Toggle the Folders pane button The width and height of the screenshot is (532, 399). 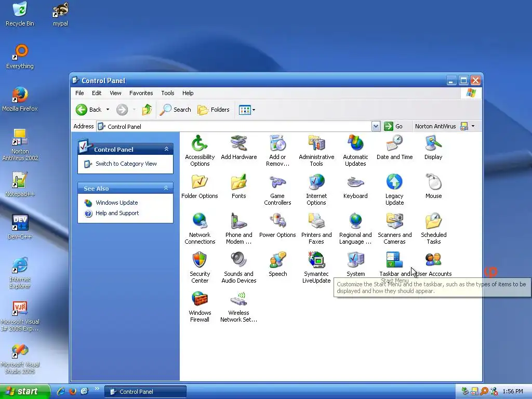[214, 110]
